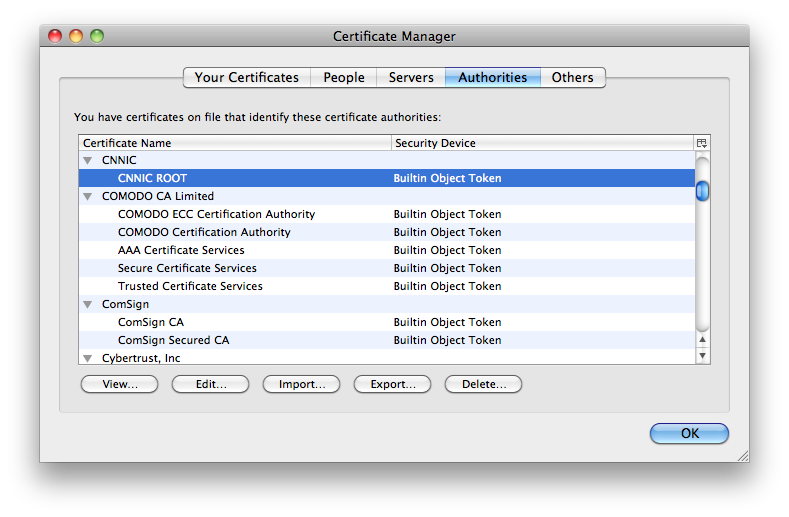Click Import... to add a certificate
The height and width of the screenshot is (517, 789).
(x=301, y=384)
